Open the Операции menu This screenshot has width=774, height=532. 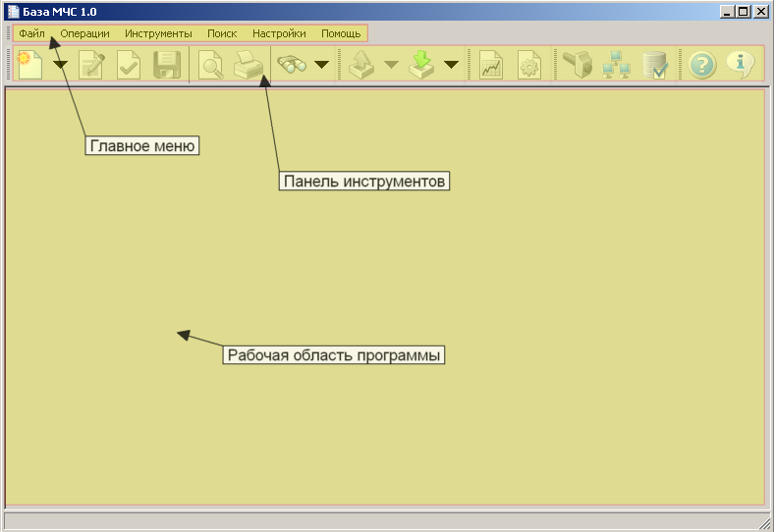[x=84, y=33]
